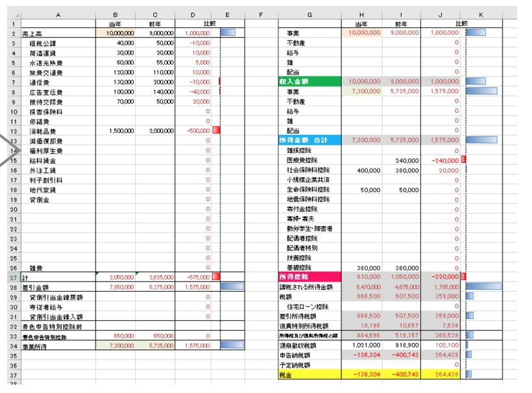This screenshot has width=532, height=393.
Task: Click the 広告宣伝費 label cell
Action: [58, 92]
